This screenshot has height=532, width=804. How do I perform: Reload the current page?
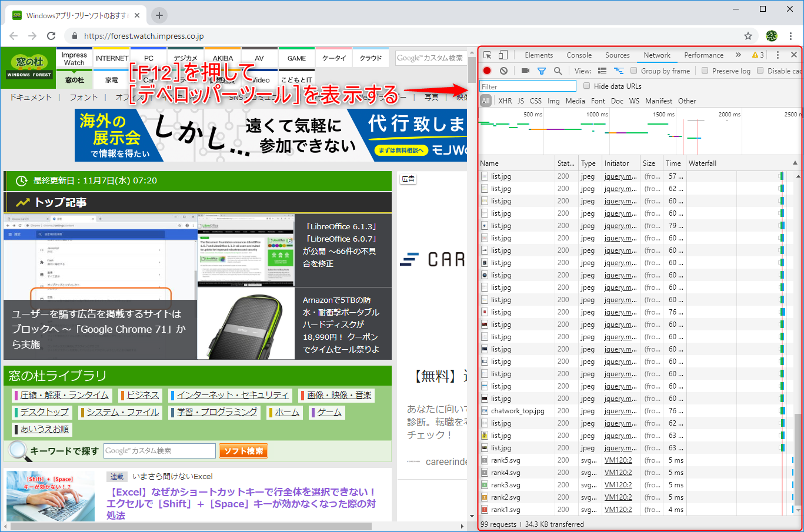coord(51,36)
